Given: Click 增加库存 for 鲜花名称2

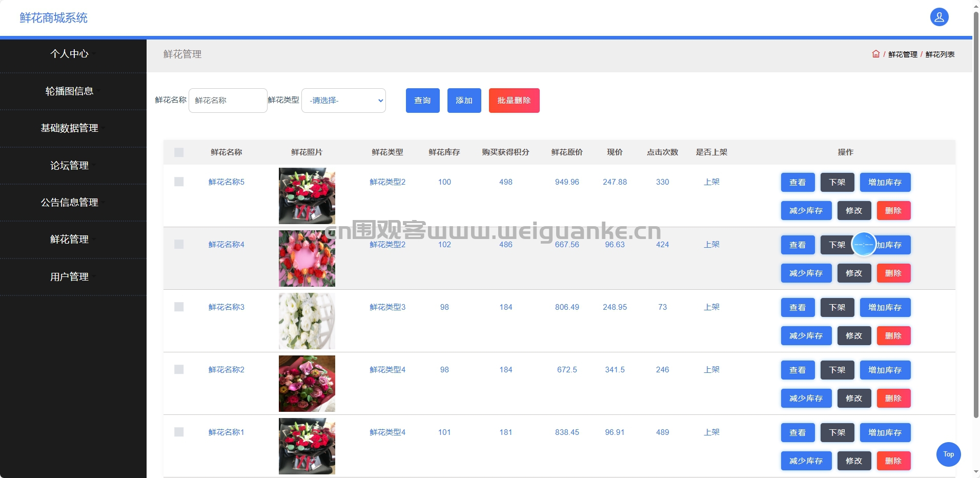Looking at the screenshot, I should click(885, 370).
